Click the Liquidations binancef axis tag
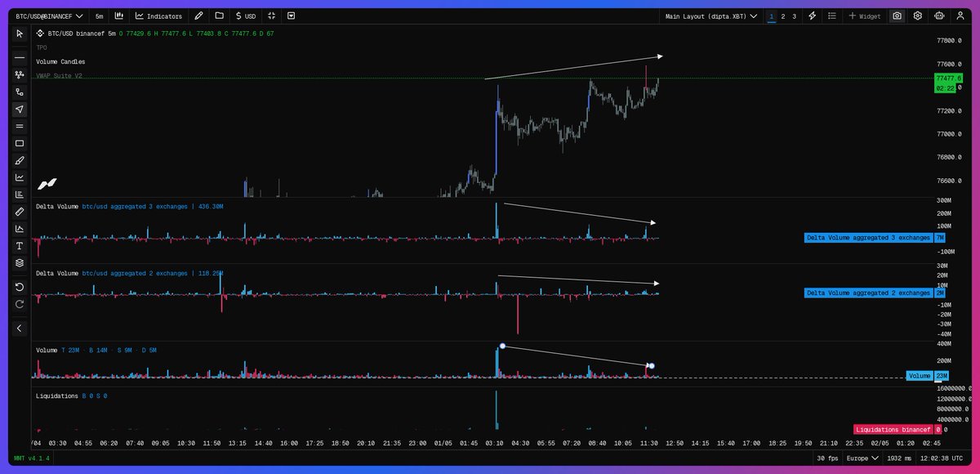This screenshot has width=980, height=474. pos(898,429)
